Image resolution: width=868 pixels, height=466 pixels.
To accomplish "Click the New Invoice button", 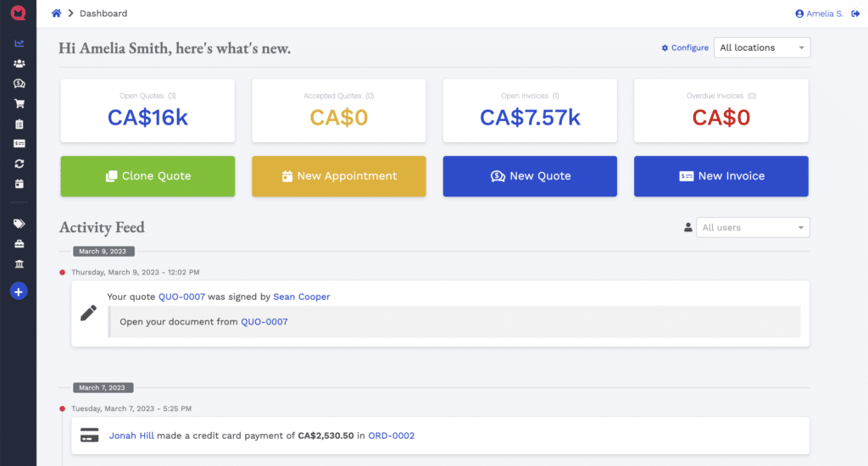I will 721,176.
